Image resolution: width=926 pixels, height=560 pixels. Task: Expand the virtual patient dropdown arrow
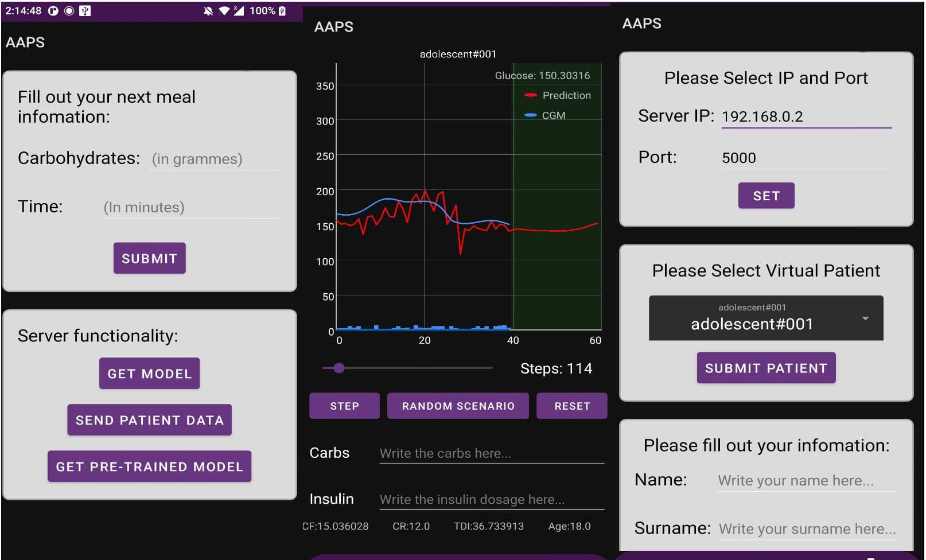point(865,318)
